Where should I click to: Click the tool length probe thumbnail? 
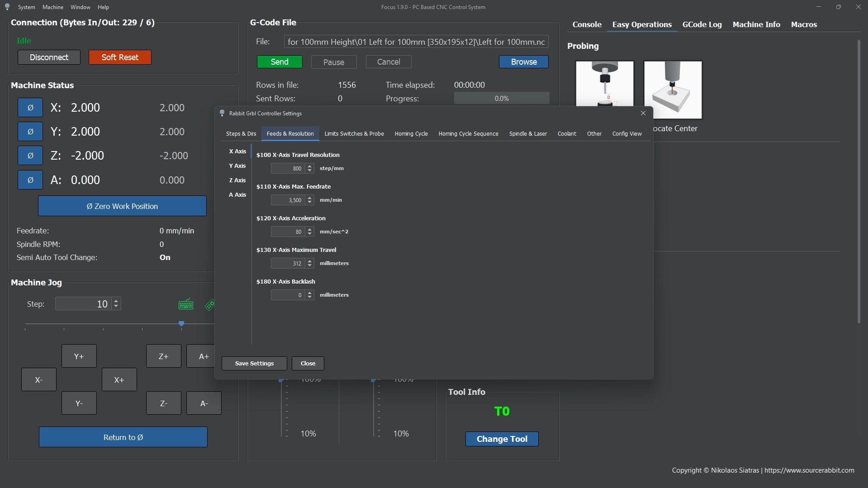(x=604, y=84)
